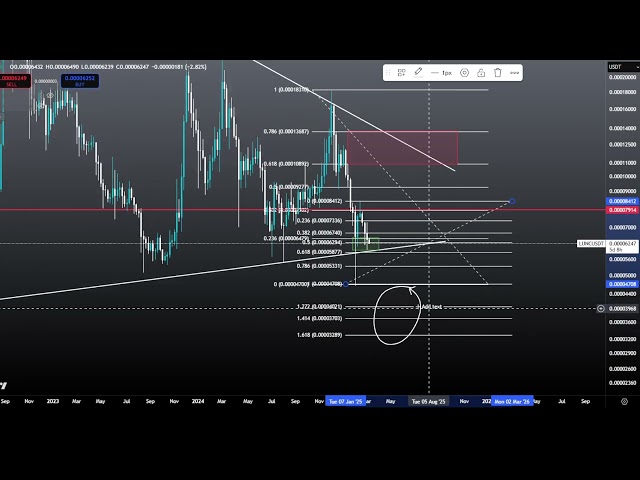
Task: Click the red SELL price button
Action: point(13,81)
